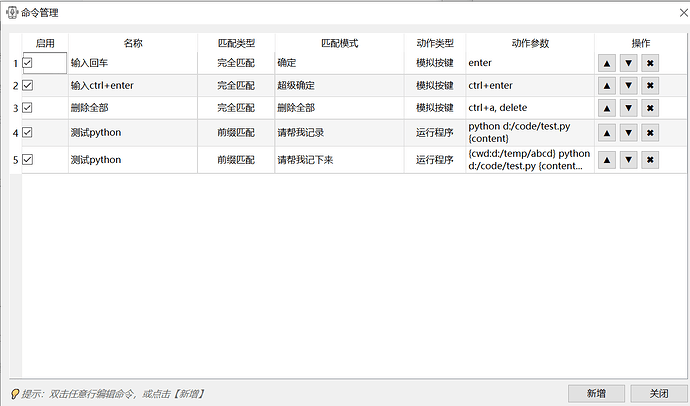The width and height of the screenshot is (690, 406).
Task: Click the 确定 match pattern cell
Action: [x=339, y=63]
